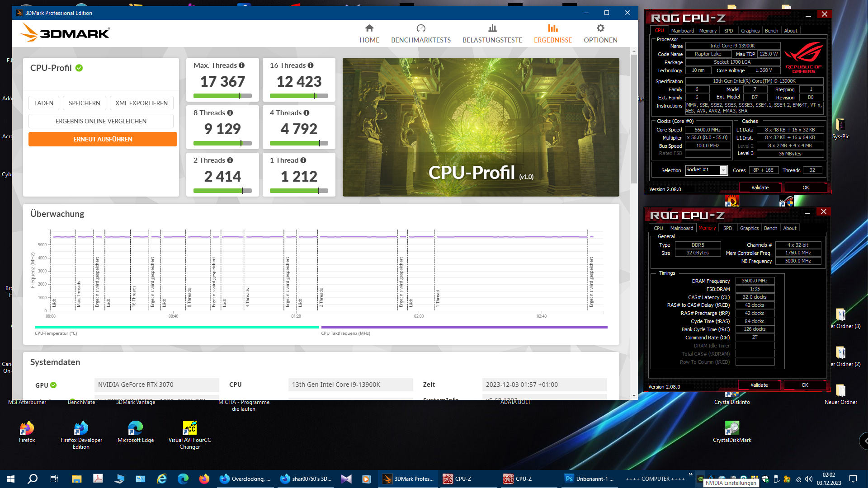The image size is (868, 488).
Task: Click the 13th Gen Intel Core i9-13900K CPU field
Action: (x=351, y=385)
